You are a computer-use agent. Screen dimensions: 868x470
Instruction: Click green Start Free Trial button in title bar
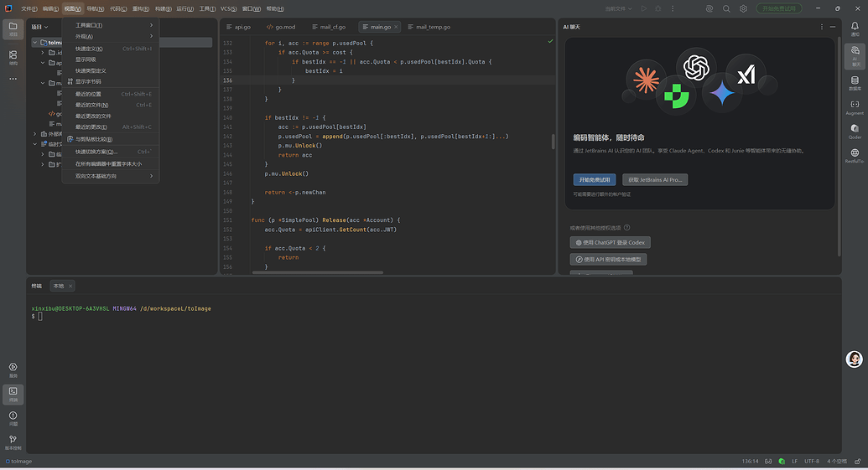point(779,8)
